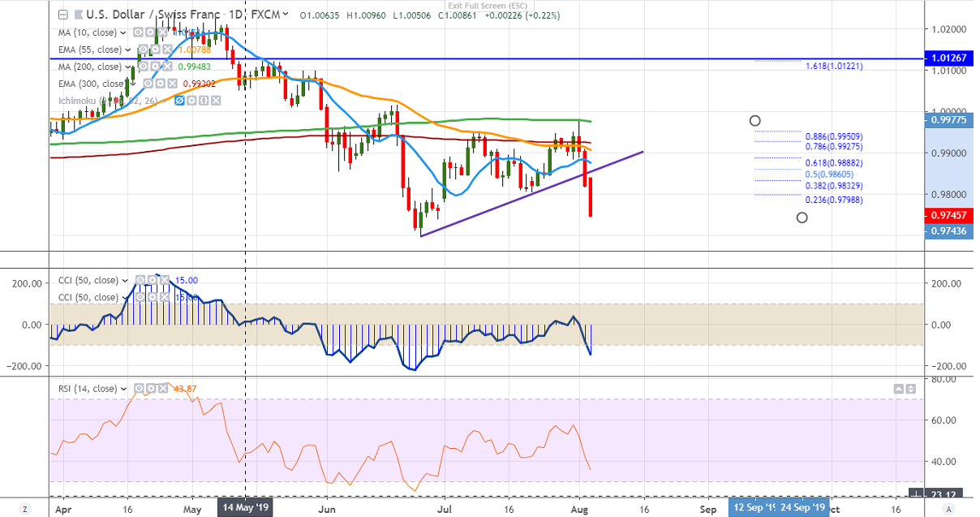980x517 pixels.
Task: Open settings for RSI (14, close)
Action: coord(151,389)
